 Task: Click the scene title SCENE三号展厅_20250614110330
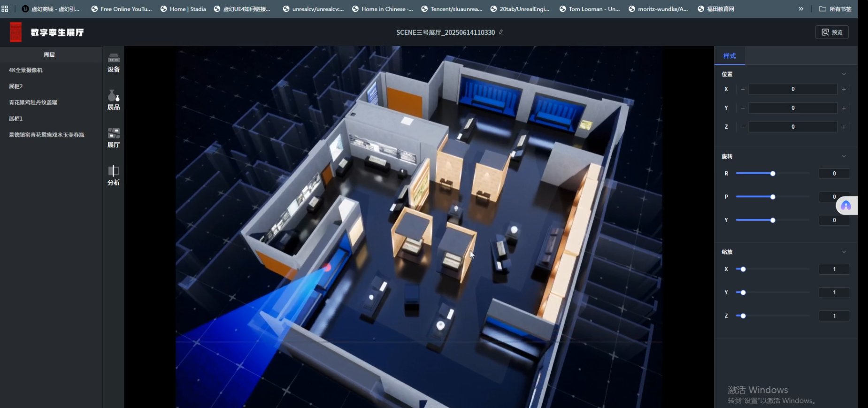coord(446,32)
